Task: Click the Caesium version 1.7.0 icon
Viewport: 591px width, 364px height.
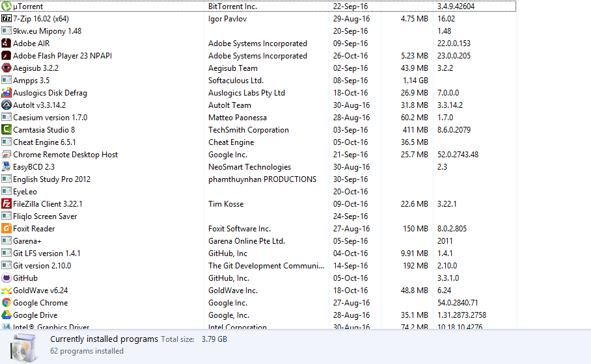Action: coord(7,118)
